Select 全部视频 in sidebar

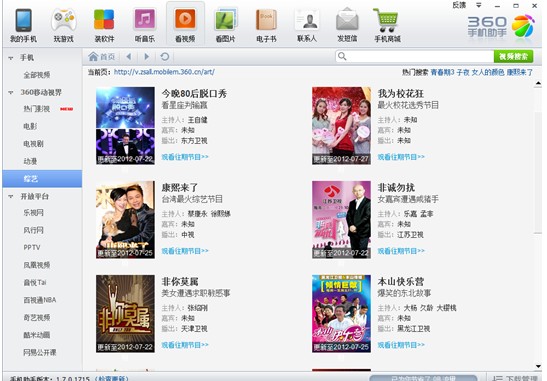(37, 75)
